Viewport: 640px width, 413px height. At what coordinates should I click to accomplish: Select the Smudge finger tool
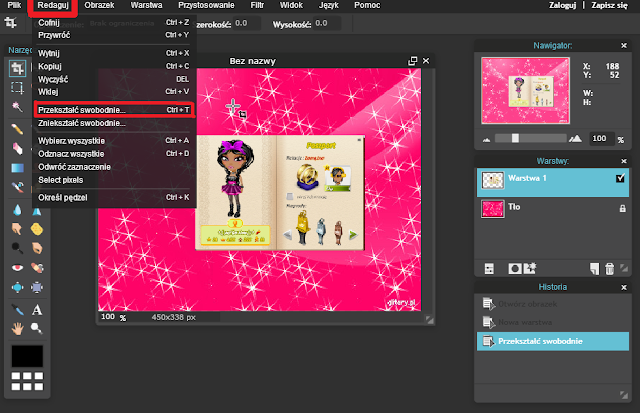tap(17, 229)
